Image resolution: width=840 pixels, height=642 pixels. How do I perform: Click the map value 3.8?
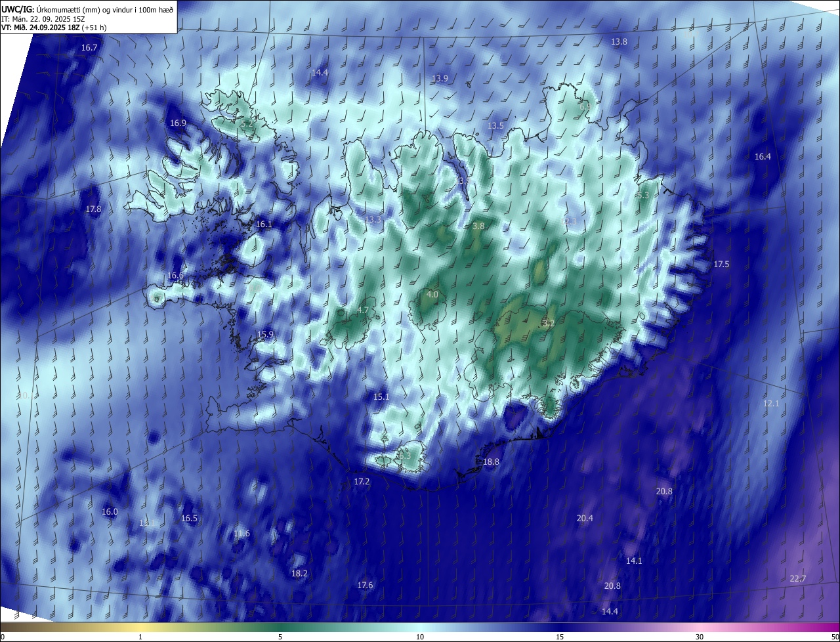[478, 226]
